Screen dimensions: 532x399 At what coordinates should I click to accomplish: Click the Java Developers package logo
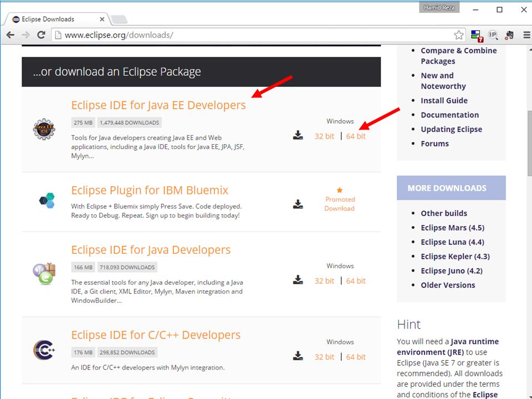coord(44,274)
